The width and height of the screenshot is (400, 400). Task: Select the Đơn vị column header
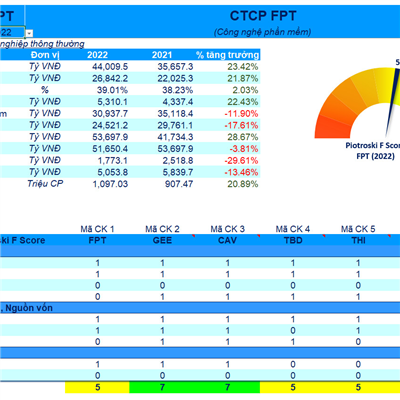[45, 55]
